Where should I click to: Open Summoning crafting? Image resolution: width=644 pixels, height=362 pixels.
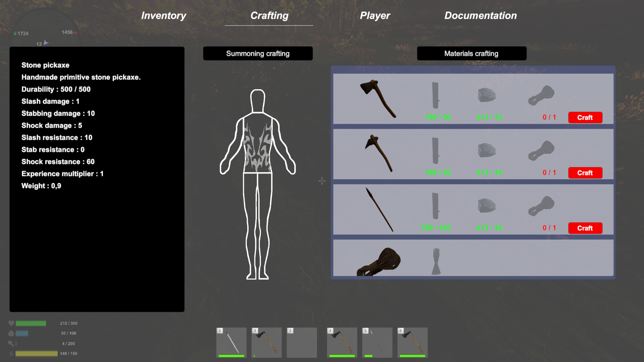pos(257,53)
